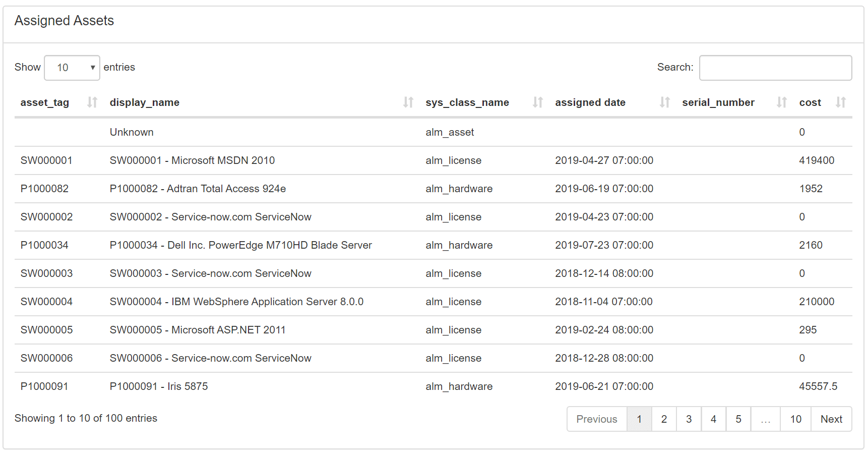This screenshot has height=456, width=868.
Task: Select asset tag SW000002 cell
Action: pos(46,217)
